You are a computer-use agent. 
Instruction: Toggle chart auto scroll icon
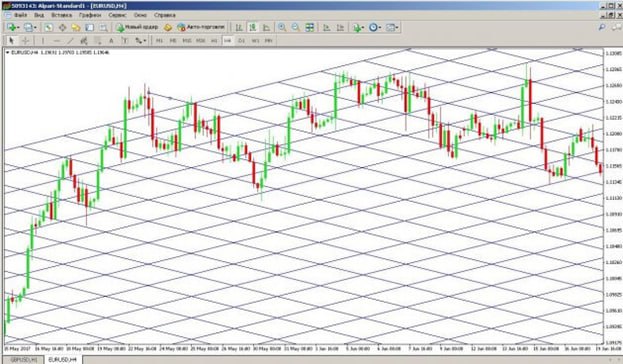click(327, 27)
